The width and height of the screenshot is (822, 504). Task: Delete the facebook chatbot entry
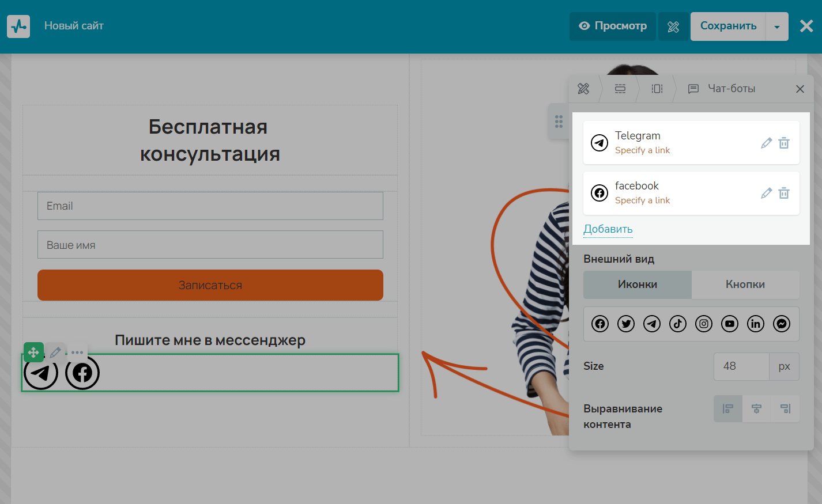(784, 193)
